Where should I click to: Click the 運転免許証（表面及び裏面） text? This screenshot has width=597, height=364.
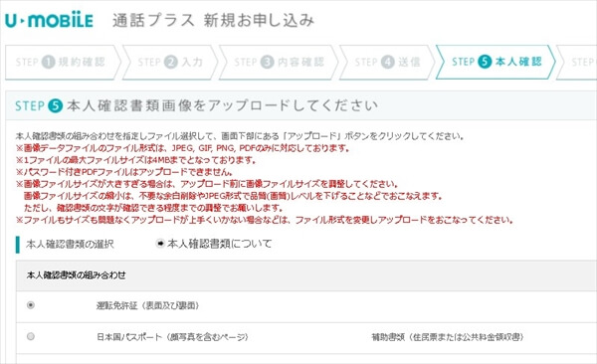tap(147, 305)
